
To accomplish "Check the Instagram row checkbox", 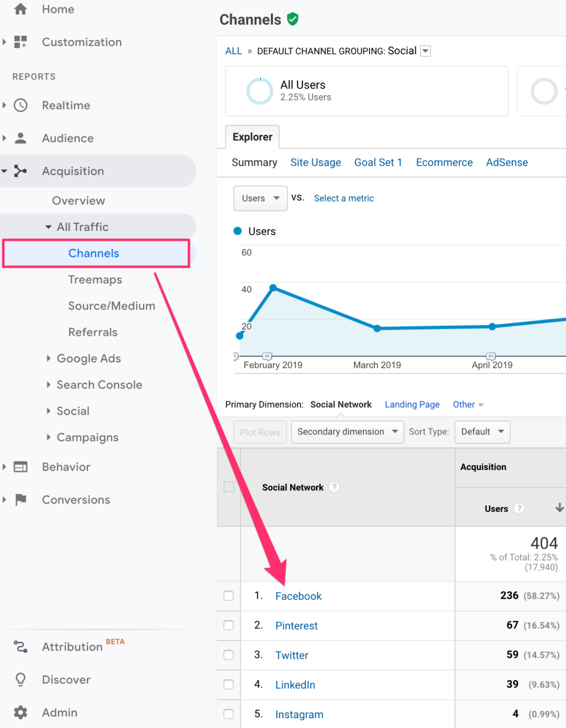I will point(229,714).
